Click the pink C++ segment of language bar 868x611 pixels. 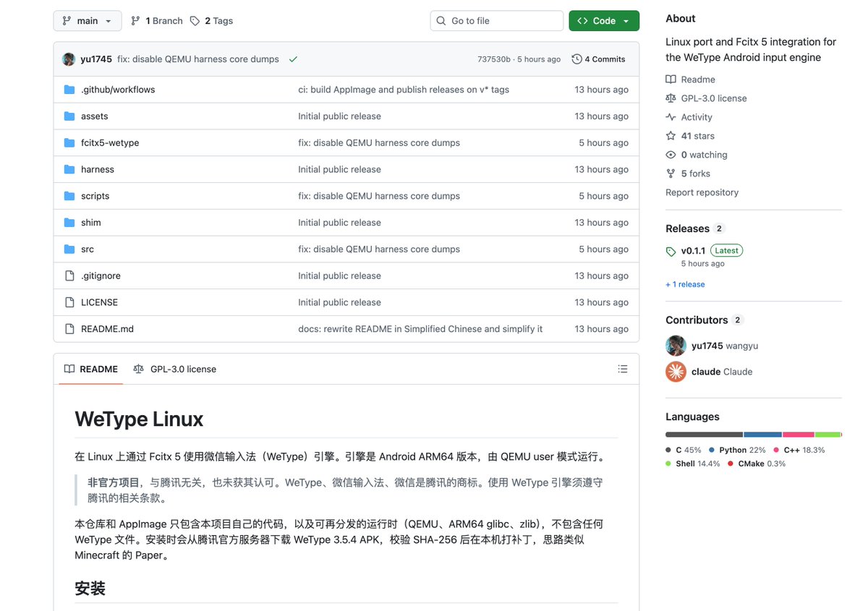(799, 435)
